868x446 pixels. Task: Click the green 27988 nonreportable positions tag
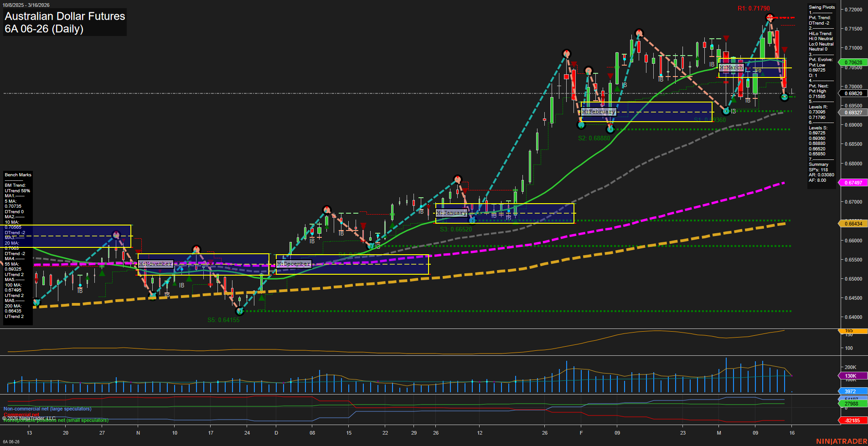coord(851,403)
